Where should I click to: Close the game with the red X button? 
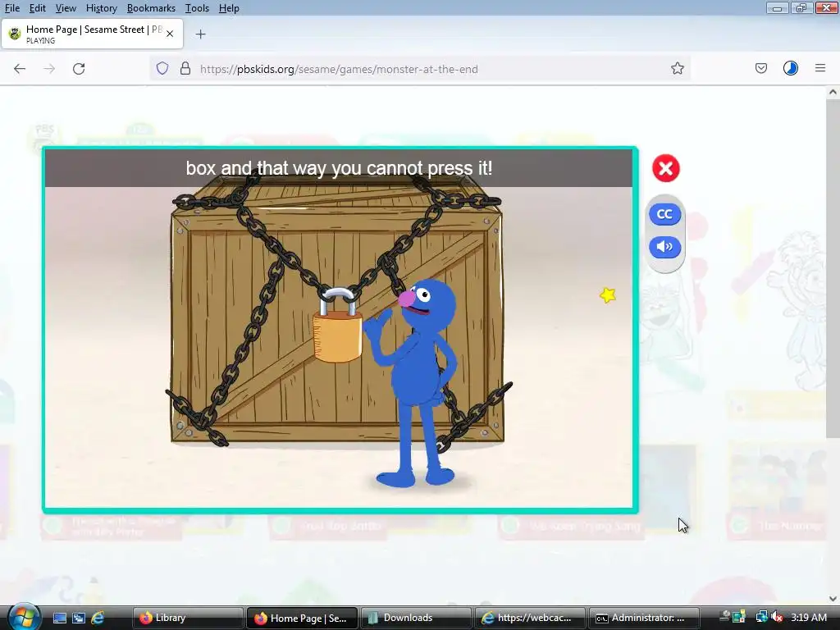665,168
